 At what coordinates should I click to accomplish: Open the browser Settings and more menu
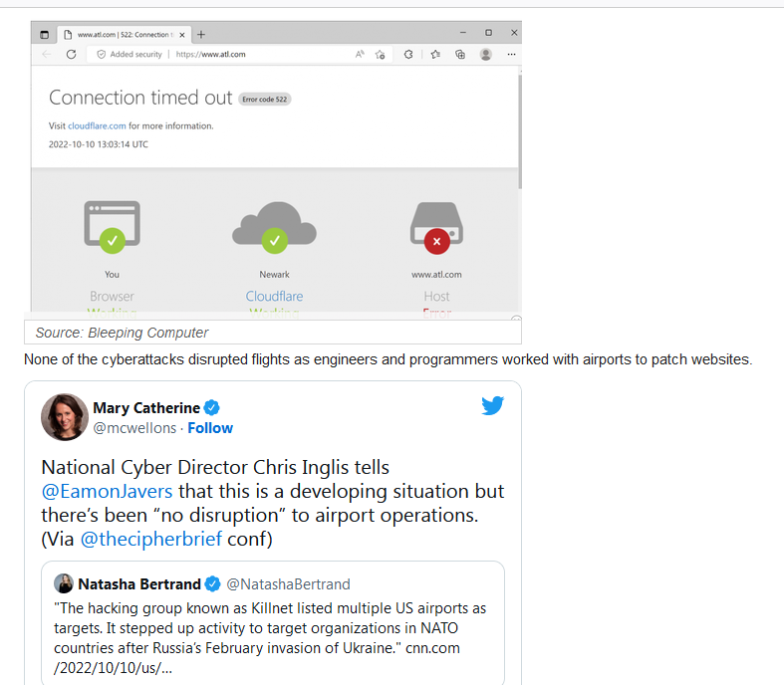pos(511,54)
